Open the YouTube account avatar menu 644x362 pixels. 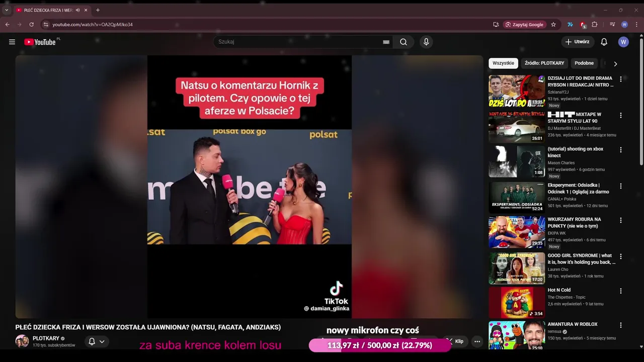[623, 42]
